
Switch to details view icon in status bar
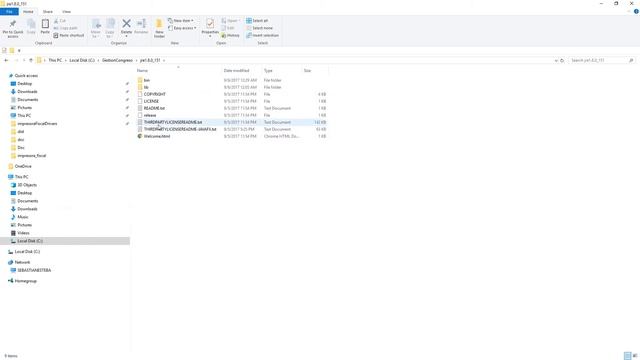coord(627,356)
